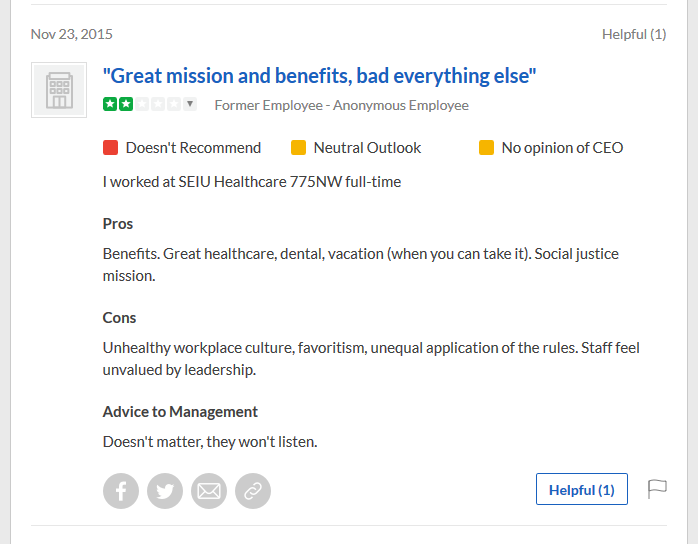Click the yellow Neutral Outlook indicator
Viewport: 698px width, 544px height.
click(298, 147)
